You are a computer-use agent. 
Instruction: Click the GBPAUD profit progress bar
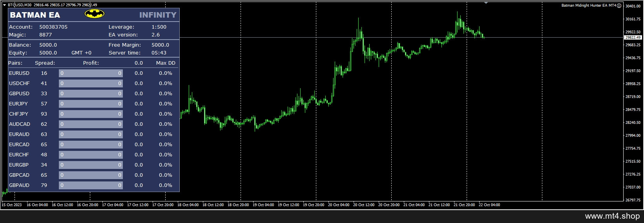[91, 185]
